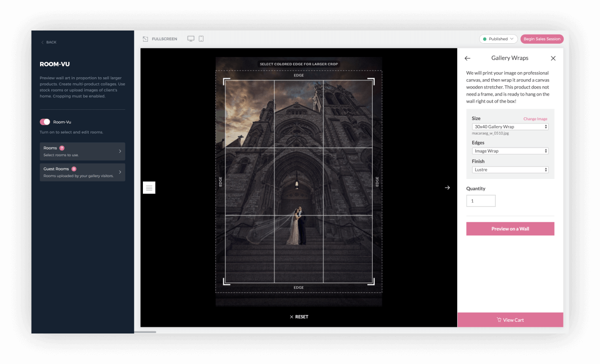Click the cart icon in View Cart
The height and width of the screenshot is (364, 600).
(499, 320)
